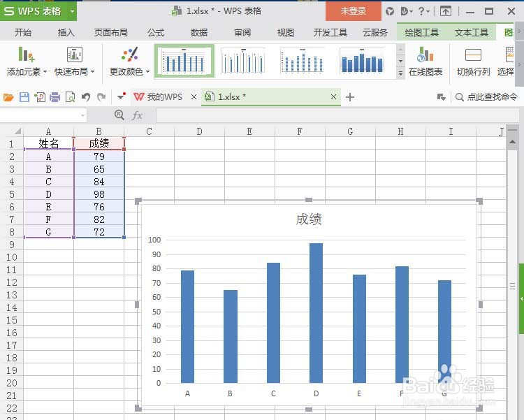Undo the last action
The width and height of the screenshot is (524, 420).
click(x=86, y=97)
